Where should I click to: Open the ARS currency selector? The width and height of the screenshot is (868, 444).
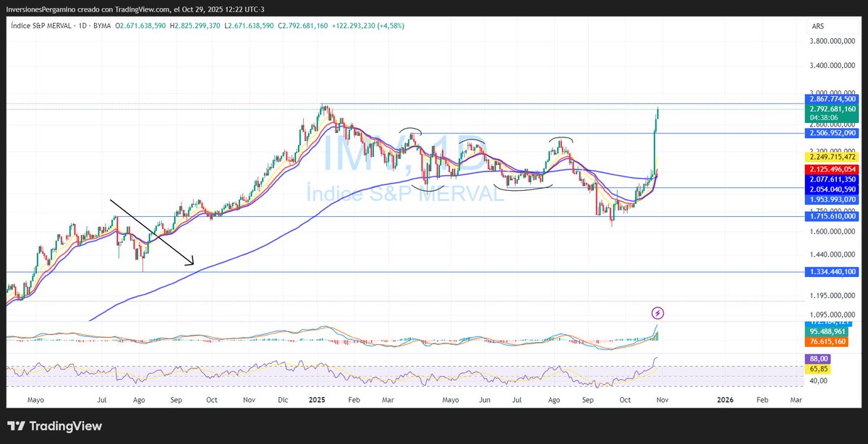coord(818,26)
